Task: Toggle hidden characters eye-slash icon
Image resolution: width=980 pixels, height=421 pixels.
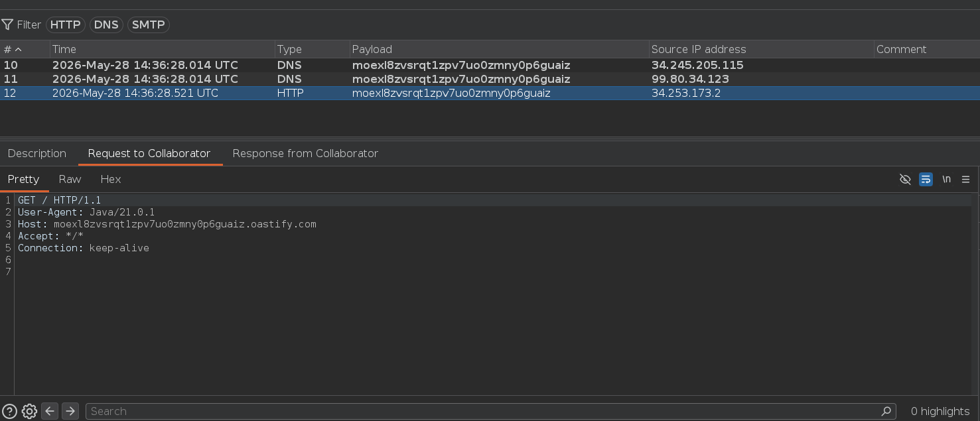Action: click(905, 179)
